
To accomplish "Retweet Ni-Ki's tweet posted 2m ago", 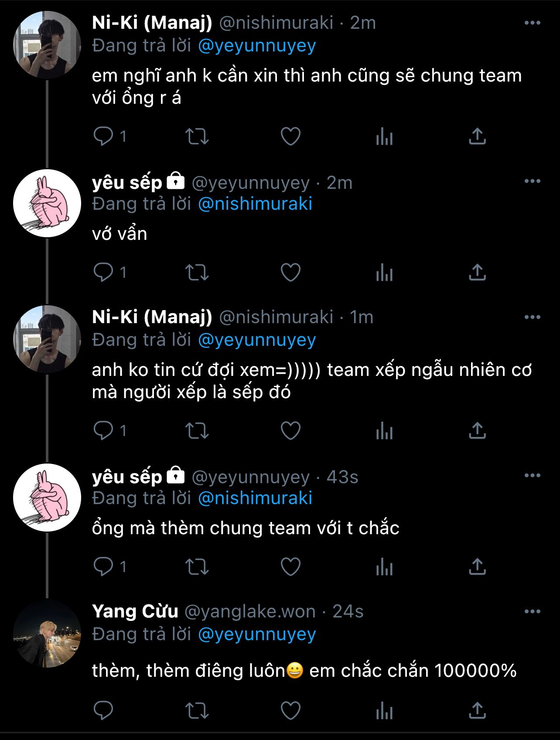I will (x=197, y=136).
